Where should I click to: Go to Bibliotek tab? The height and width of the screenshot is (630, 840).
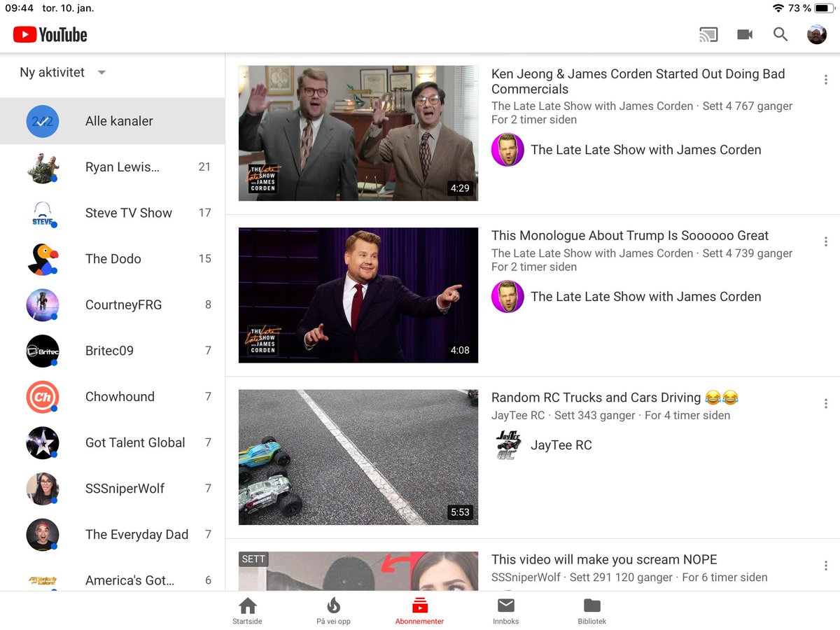(591, 611)
